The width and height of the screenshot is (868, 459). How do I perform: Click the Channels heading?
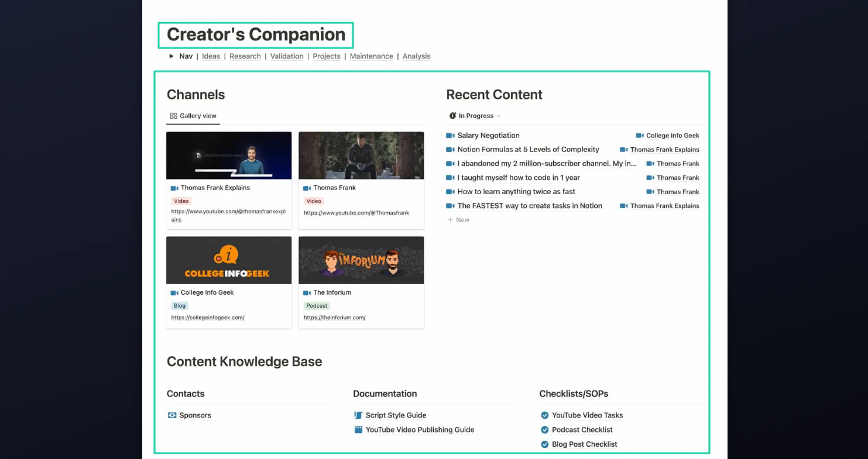point(196,95)
